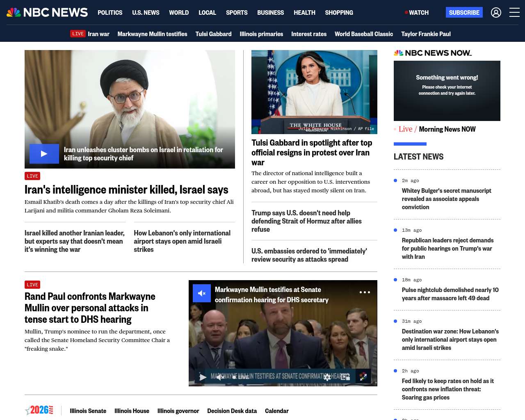This screenshot has height=420, width=525.
Task: Open the Interest rates topic
Action: [309, 34]
